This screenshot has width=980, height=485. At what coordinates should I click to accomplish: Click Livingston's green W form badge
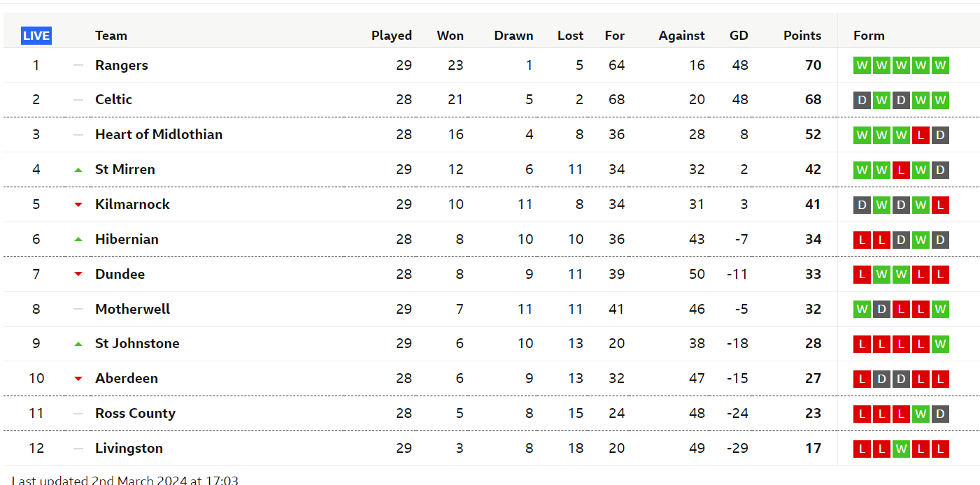coord(901,449)
